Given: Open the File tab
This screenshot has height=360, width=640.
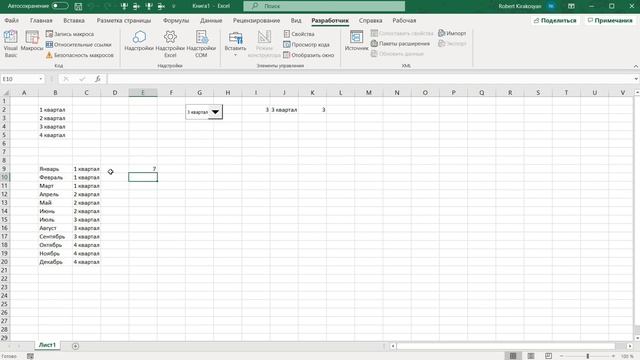Looking at the screenshot, I should [x=12, y=20].
